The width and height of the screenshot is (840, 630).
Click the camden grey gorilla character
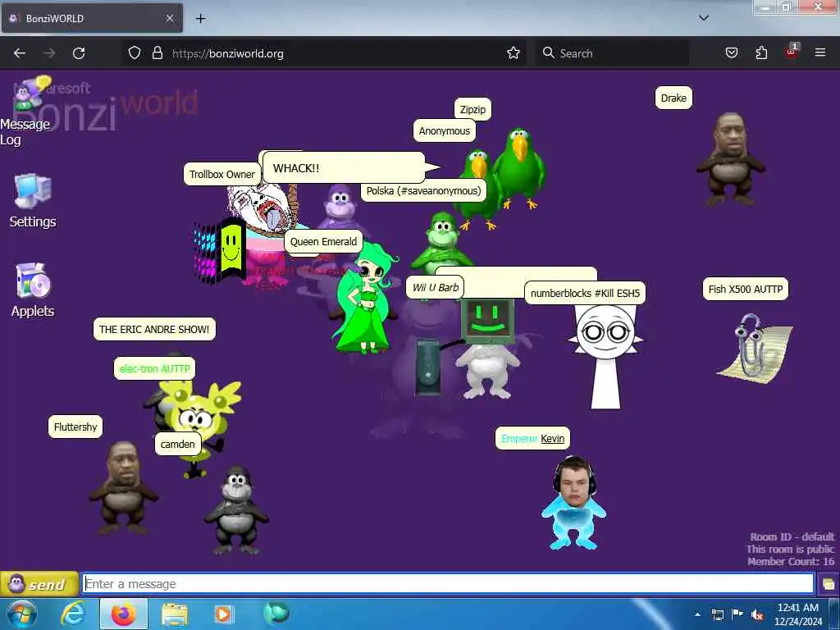236,509
